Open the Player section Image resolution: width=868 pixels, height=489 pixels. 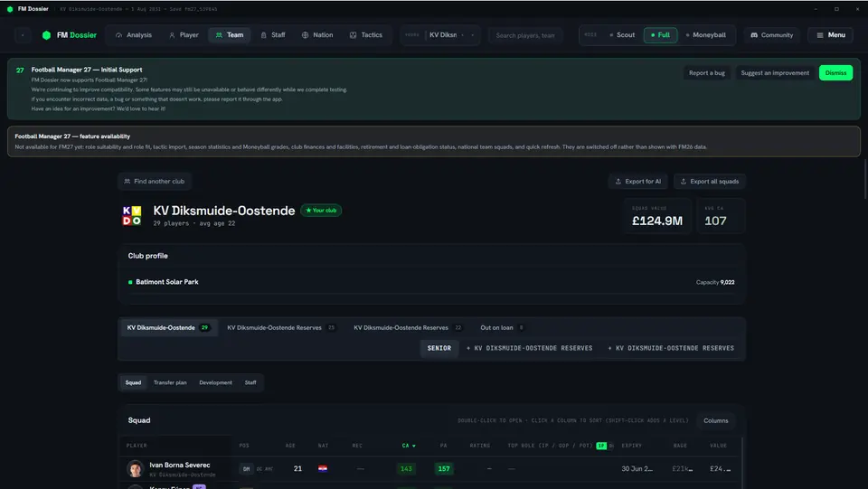184,35
